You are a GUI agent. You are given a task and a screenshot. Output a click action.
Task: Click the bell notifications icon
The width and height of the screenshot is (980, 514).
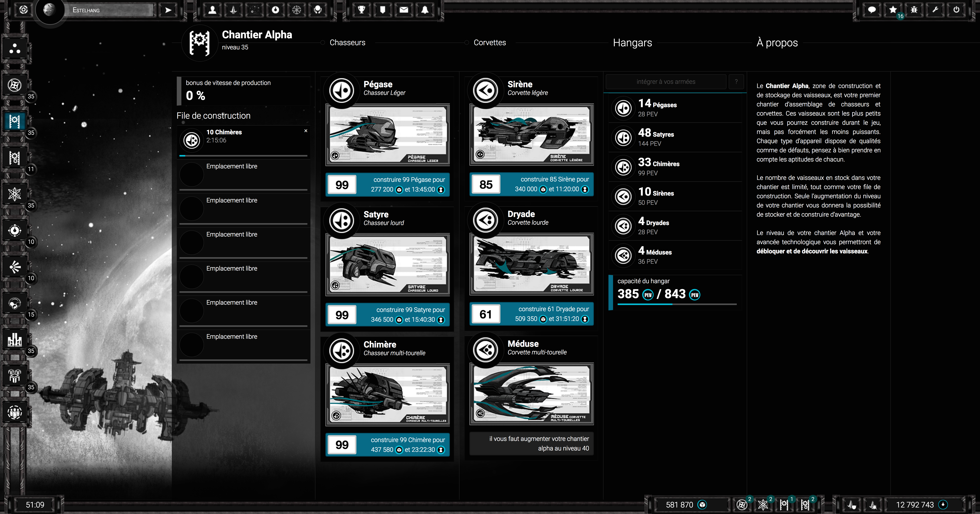click(425, 10)
